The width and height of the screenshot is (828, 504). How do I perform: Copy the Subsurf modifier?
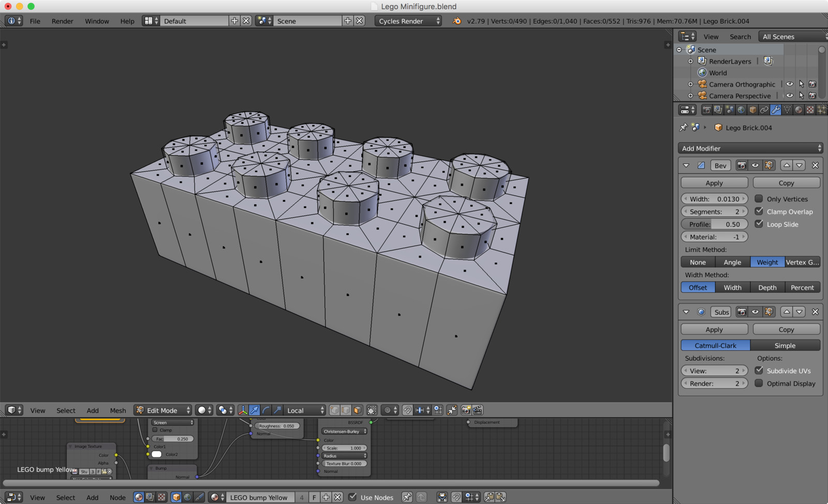pyautogui.click(x=787, y=329)
